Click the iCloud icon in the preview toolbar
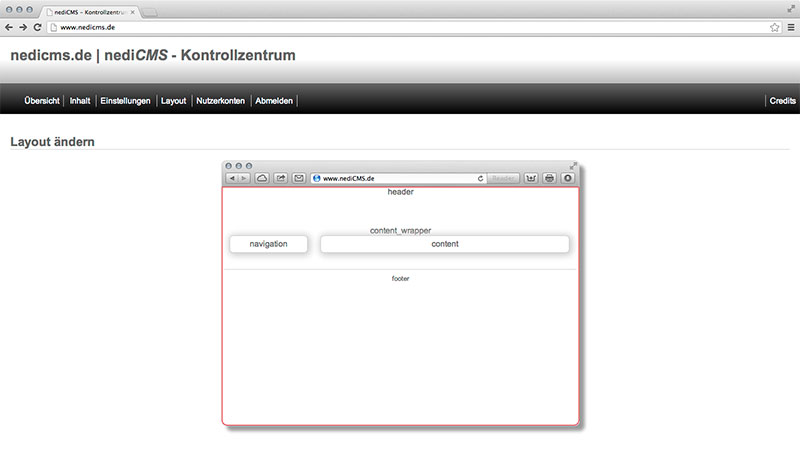 (x=262, y=178)
